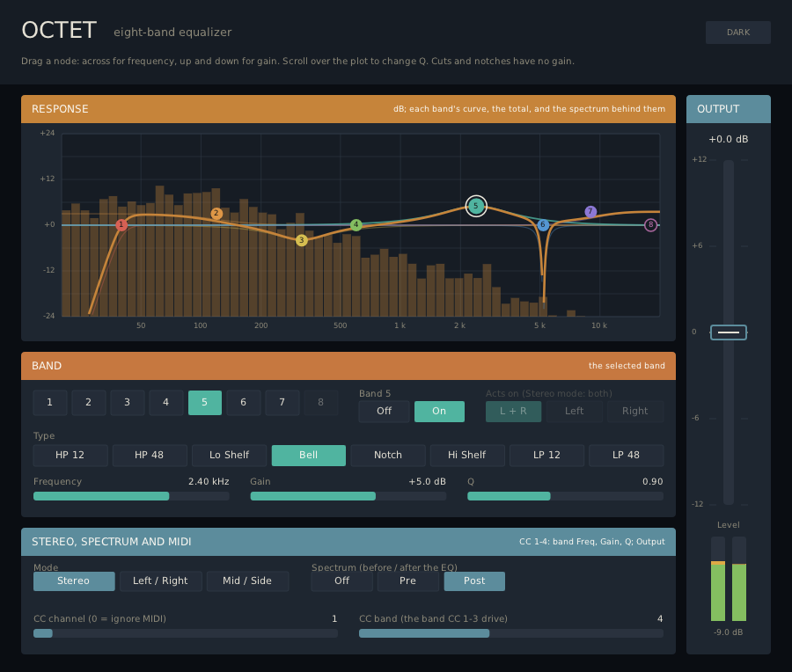Click the Output fader handle
Image resolution: width=792 pixels, height=672 pixels.
coord(729,332)
